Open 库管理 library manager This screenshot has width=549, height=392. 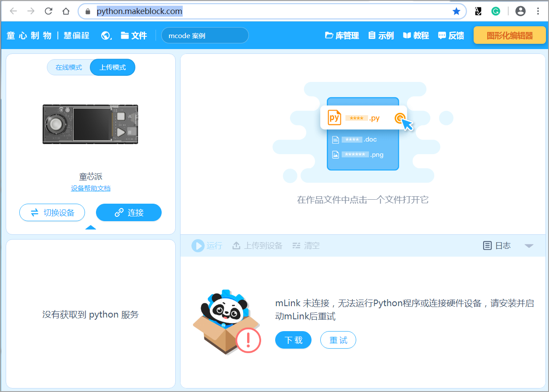(x=342, y=35)
